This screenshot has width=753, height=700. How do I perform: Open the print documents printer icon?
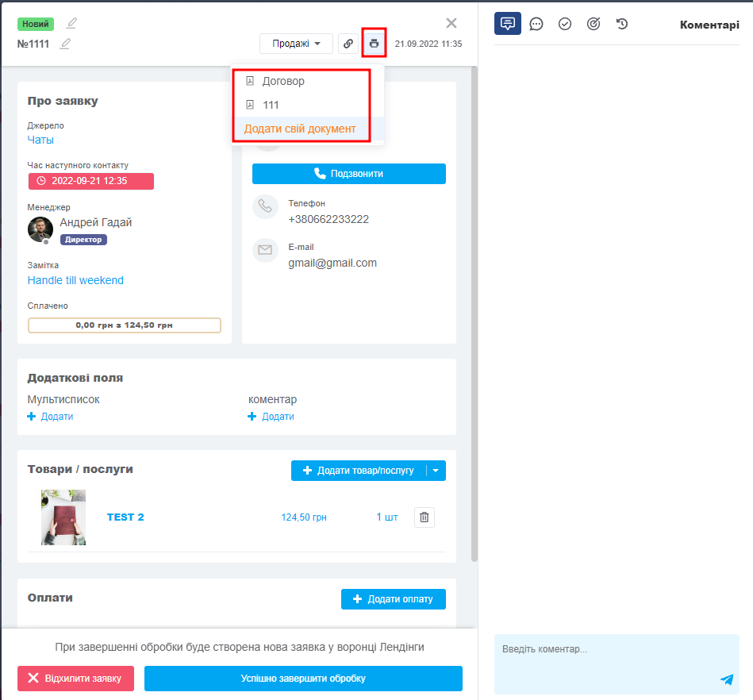[374, 44]
